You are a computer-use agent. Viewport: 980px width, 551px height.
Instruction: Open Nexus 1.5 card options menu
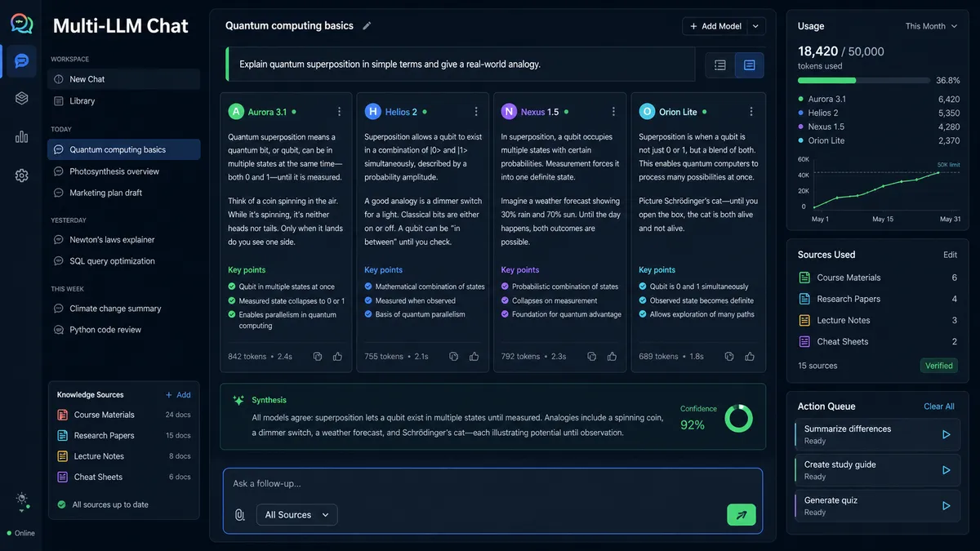pyautogui.click(x=612, y=112)
